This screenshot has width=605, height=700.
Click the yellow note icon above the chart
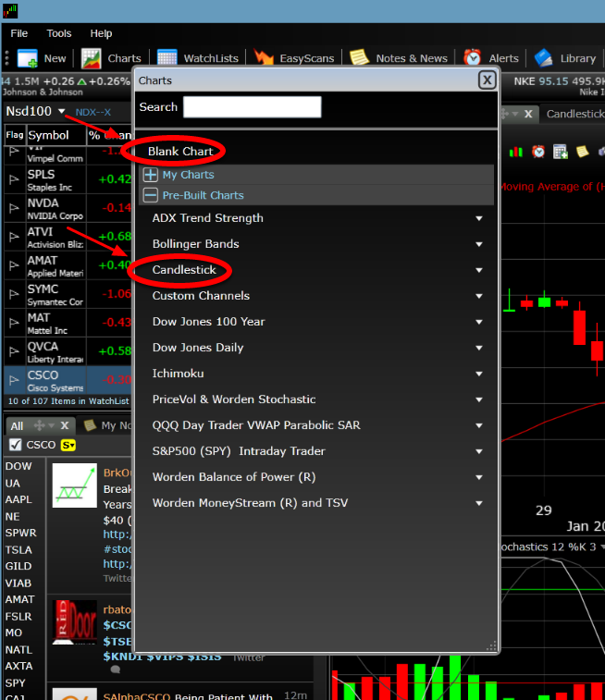click(x=582, y=152)
